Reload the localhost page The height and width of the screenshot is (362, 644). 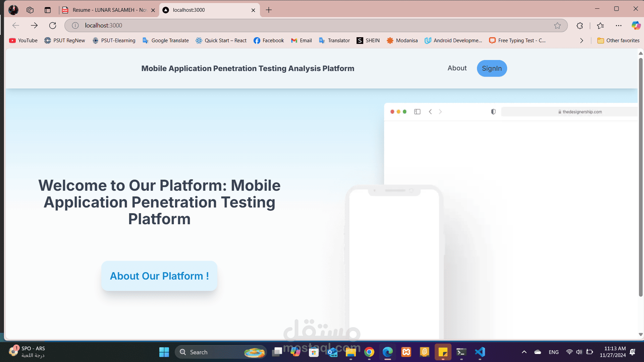coord(53,25)
